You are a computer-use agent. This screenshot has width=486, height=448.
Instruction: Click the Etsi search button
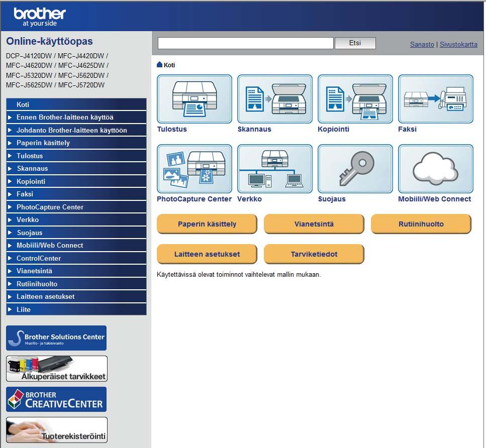[x=355, y=43]
